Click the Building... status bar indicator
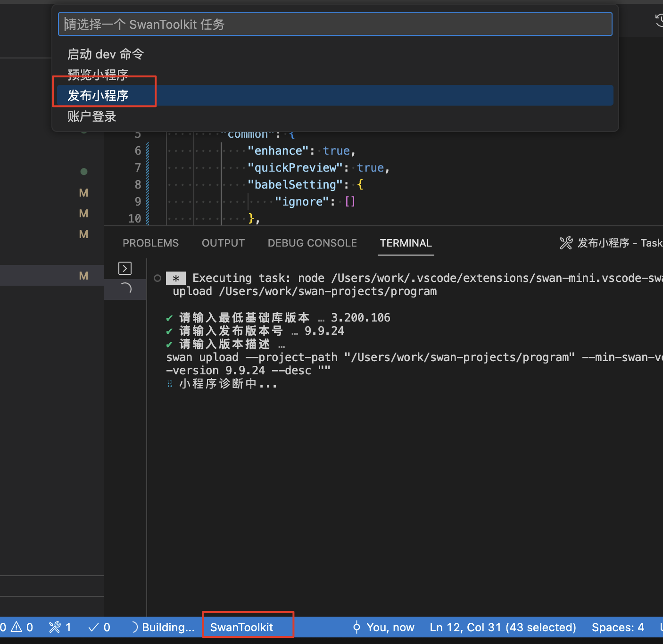Image resolution: width=663 pixels, height=644 pixels. 163,627
